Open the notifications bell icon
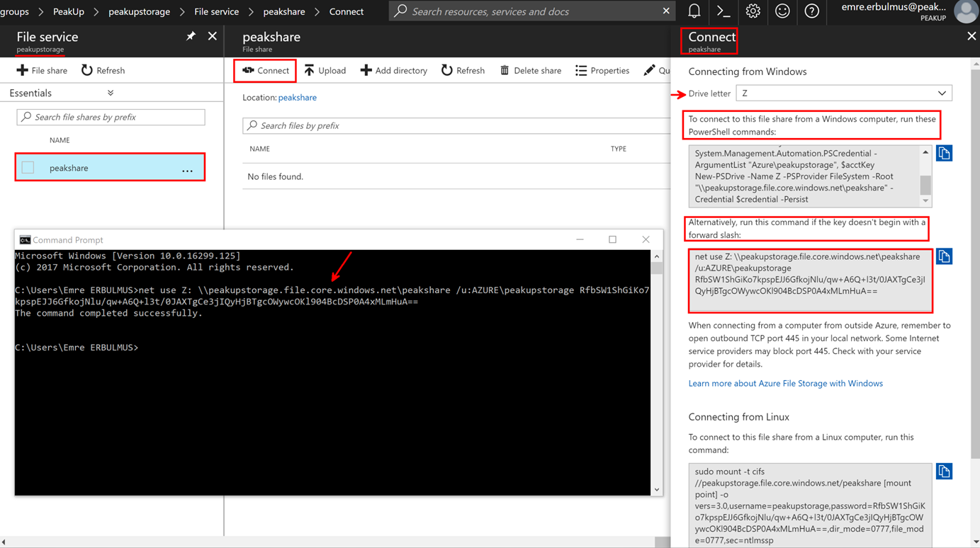This screenshot has height=548, width=980. (694, 11)
